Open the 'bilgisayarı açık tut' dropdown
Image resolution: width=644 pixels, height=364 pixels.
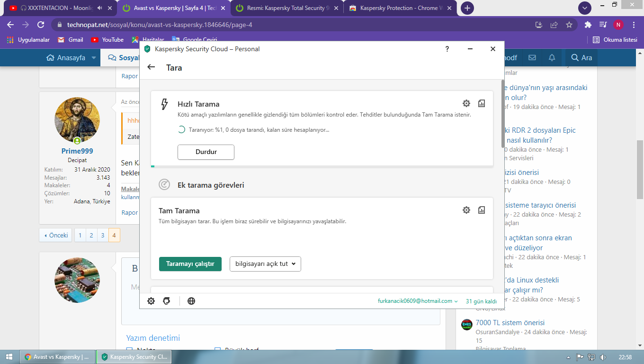[265, 264]
